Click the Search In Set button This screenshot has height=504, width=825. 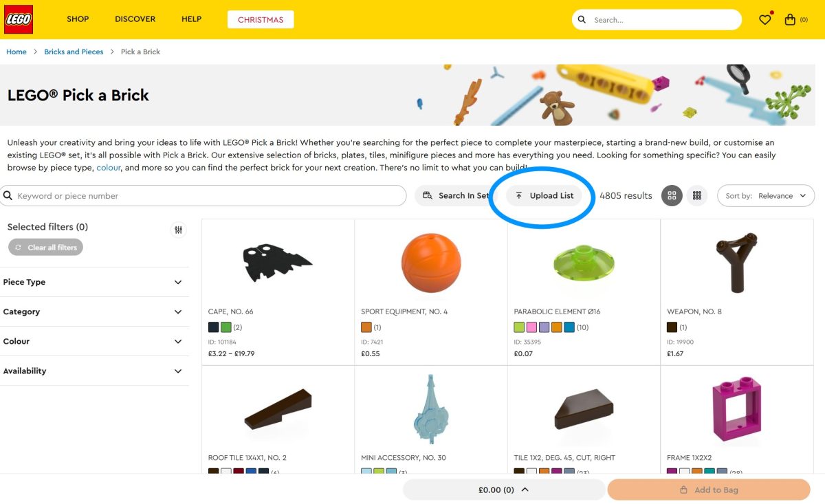coord(455,196)
